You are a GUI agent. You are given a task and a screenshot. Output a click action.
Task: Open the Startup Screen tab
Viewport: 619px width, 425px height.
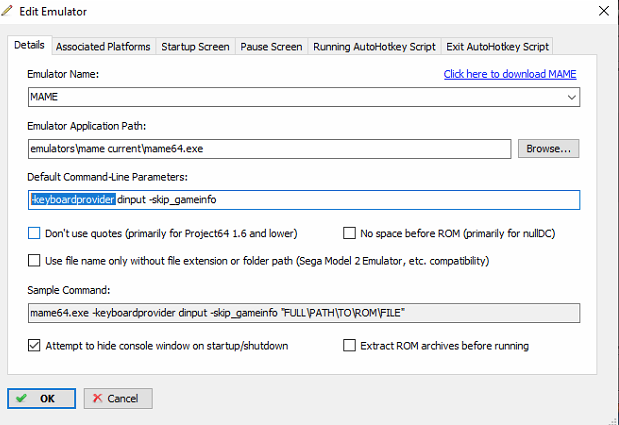[x=195, y=47]
